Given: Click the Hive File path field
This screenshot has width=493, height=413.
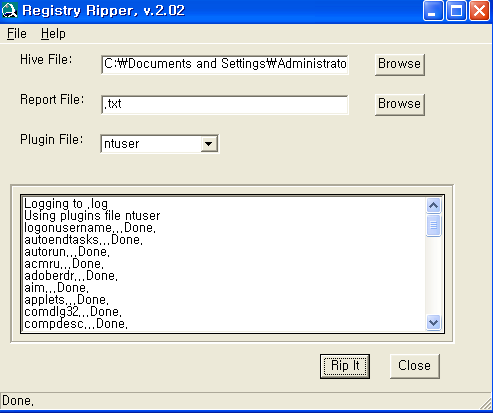Looking at the screenshot, I should tap(225, 64).
